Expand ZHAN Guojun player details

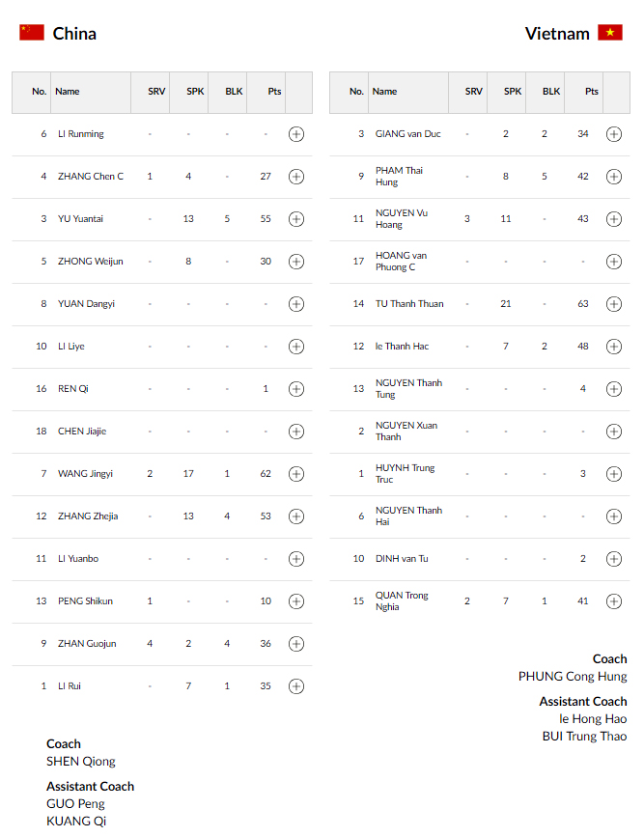click(296, 644)
